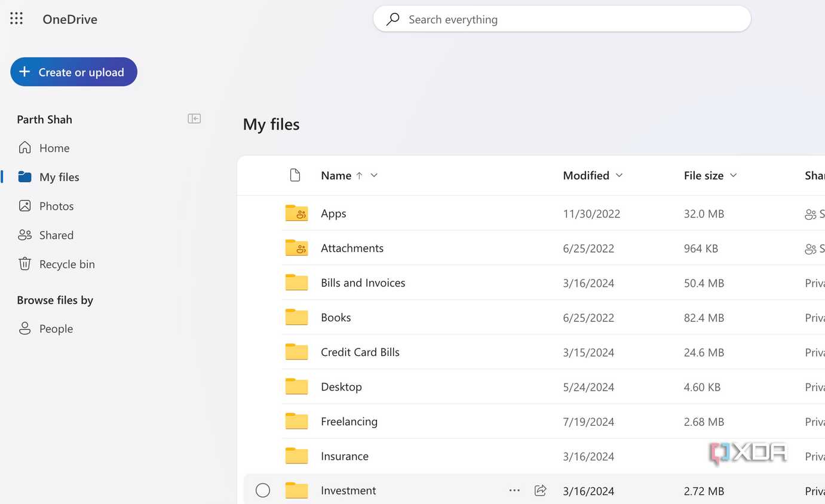Screen dimensions: 825x504
Task: Click the 4.60 KB file size
Action: pyautogui.click(x=702, y=386)
